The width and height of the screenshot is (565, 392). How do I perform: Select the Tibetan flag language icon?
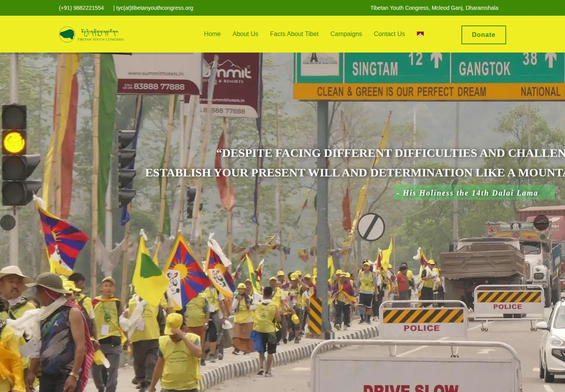tap(420, 34)
